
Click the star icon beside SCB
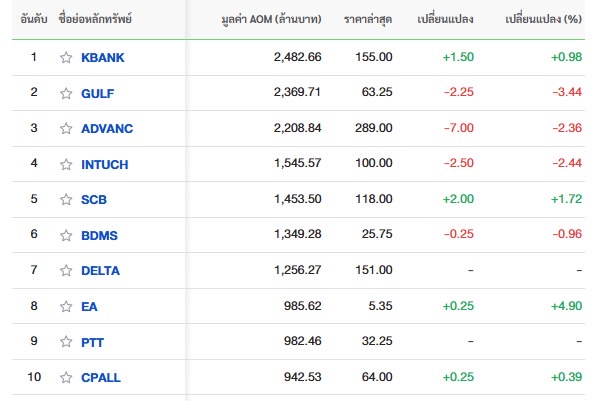coord(66,200)
